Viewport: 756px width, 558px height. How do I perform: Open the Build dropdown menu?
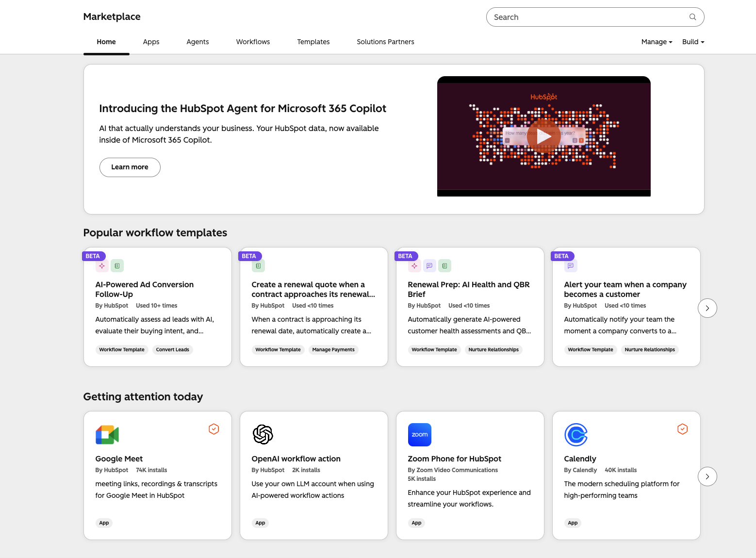click(x=693, y=42)
